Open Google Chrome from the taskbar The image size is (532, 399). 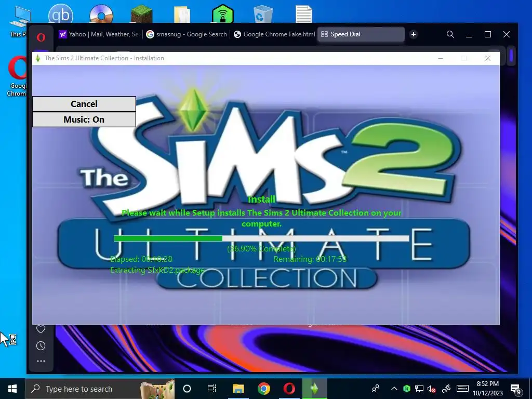[263, 389]
